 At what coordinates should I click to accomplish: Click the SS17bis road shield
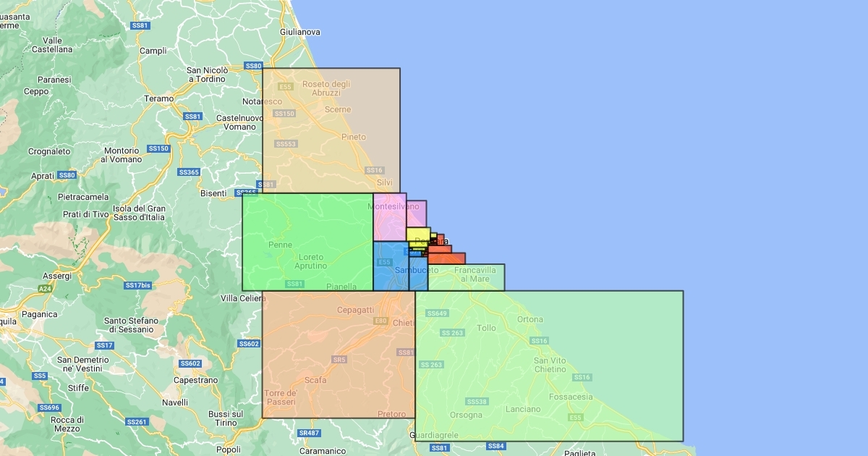(x=137, y=285)
